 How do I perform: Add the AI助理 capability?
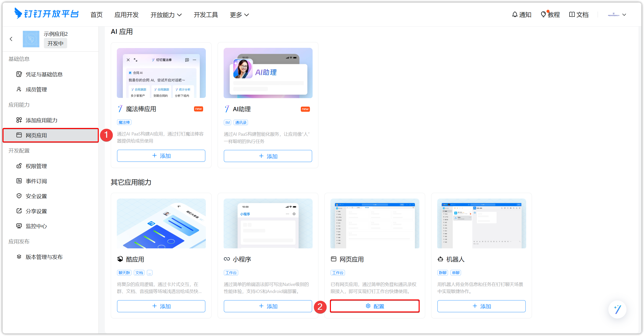point(268,156)
